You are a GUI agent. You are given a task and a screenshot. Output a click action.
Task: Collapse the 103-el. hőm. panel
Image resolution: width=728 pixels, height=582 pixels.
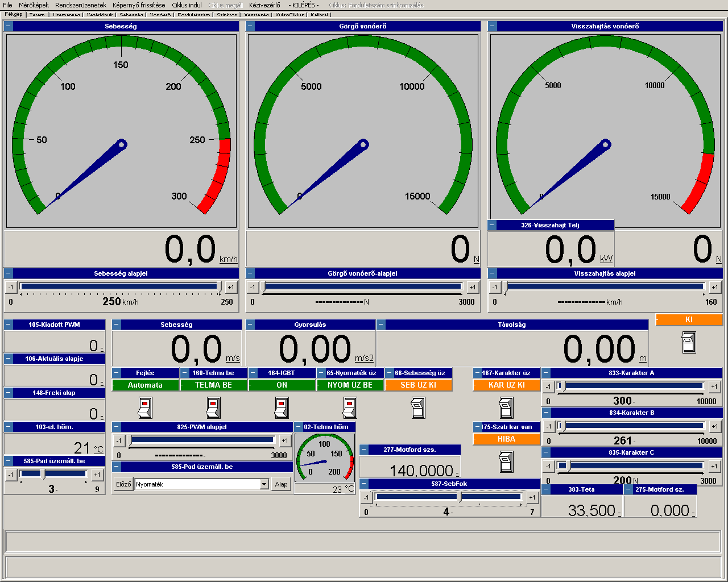pos(9,427)
